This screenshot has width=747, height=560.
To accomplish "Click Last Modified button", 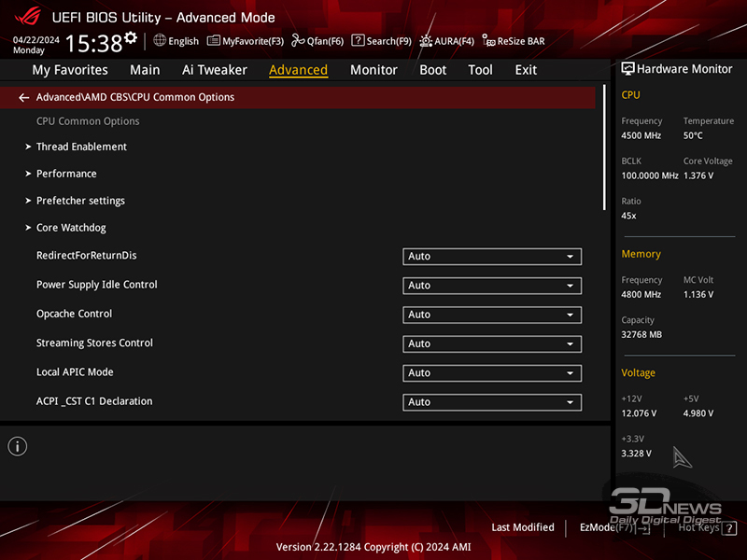I will (523, 527).
